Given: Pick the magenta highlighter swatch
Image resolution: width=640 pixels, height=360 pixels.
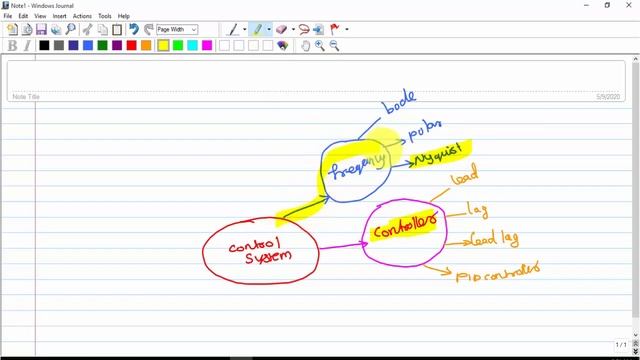Looking at the screenshot, I should pyautogui.click(x=207, y=45).
